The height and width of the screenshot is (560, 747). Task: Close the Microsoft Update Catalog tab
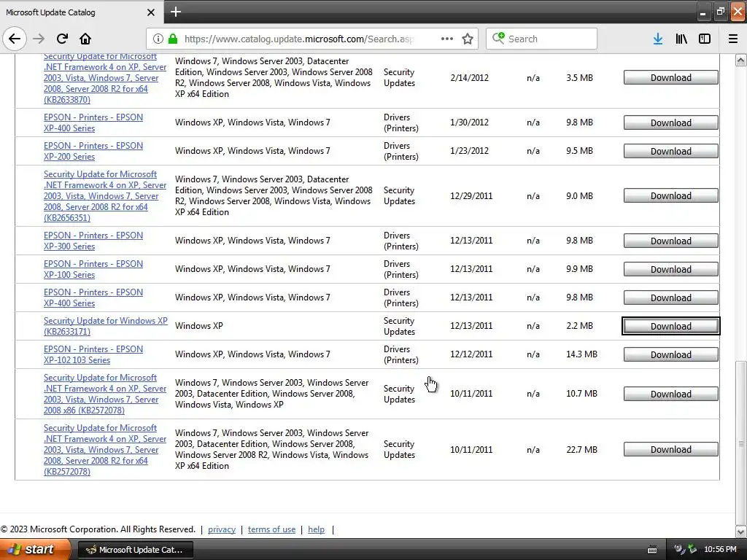[x=151, y=12]
